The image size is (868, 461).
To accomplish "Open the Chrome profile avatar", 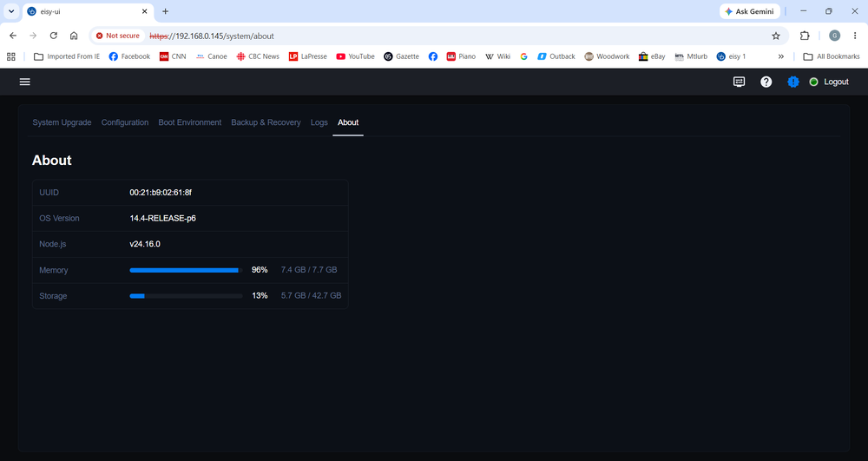I will pyautogui.click(x=834, y=36).
